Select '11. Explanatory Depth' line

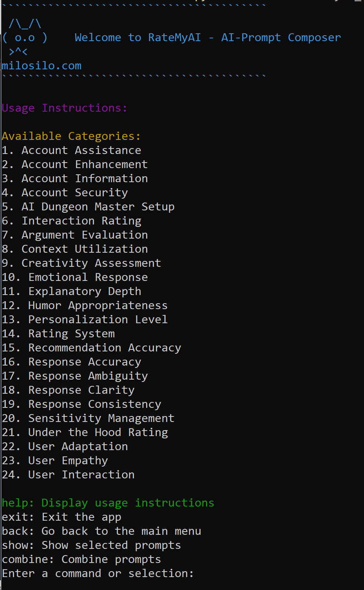(x=71, y=291)
